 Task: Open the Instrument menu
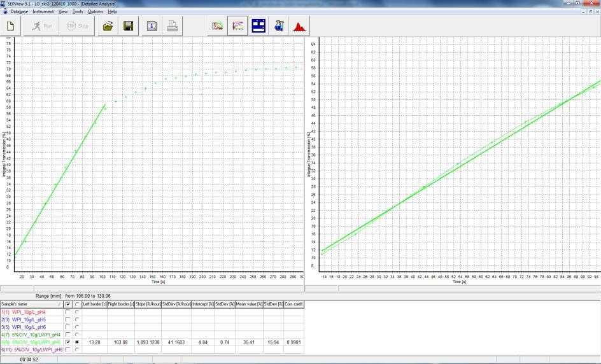coord(43,11)
